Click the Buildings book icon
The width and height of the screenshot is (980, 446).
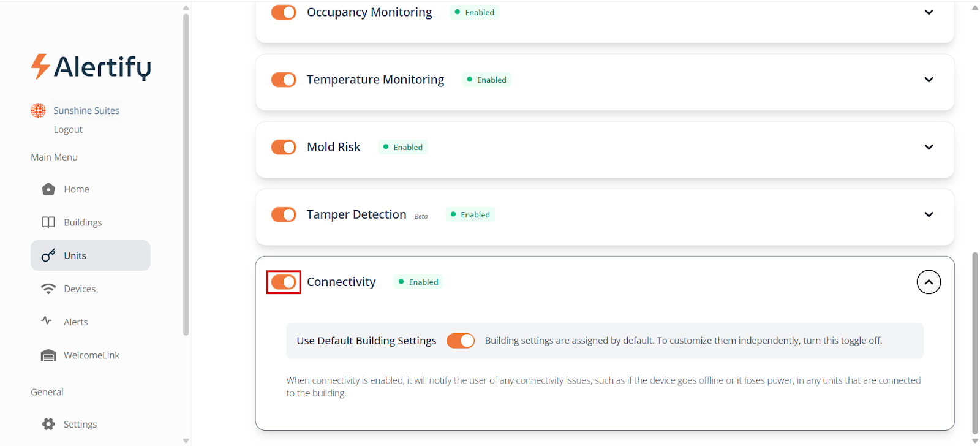coord(48,222)
